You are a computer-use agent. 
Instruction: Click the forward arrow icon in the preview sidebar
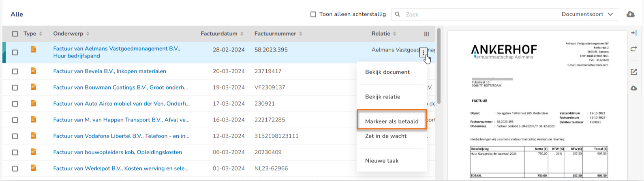coord(634,49)
